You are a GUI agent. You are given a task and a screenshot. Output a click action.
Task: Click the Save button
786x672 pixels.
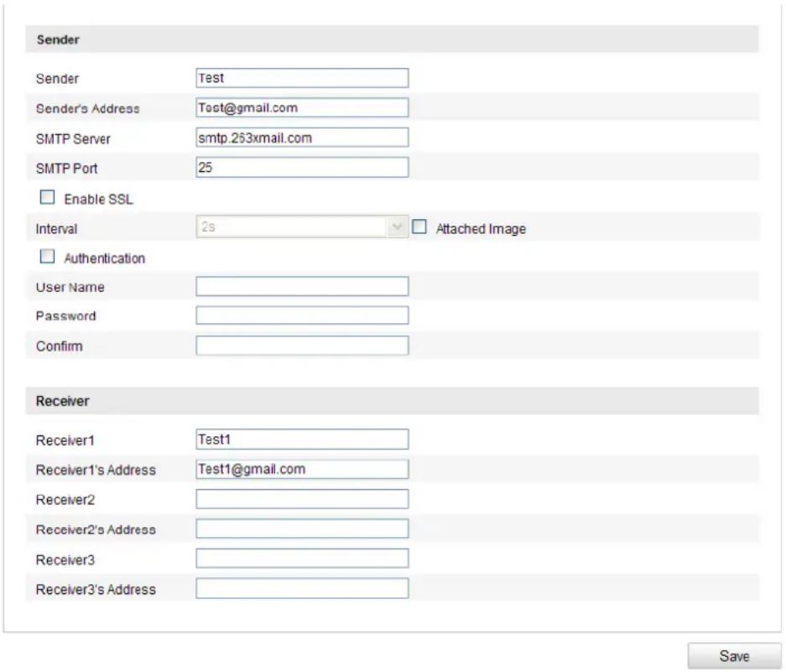click(x=734, y=655)
